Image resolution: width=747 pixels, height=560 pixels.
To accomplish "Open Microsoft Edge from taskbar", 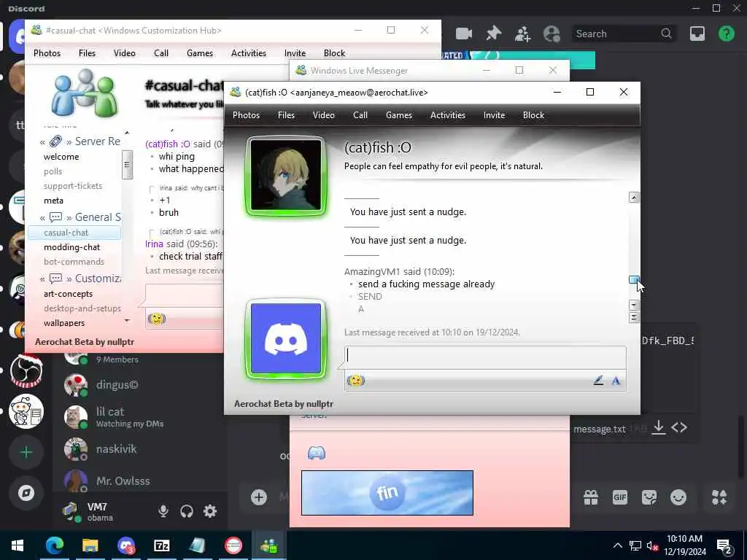I will [54, 545].
